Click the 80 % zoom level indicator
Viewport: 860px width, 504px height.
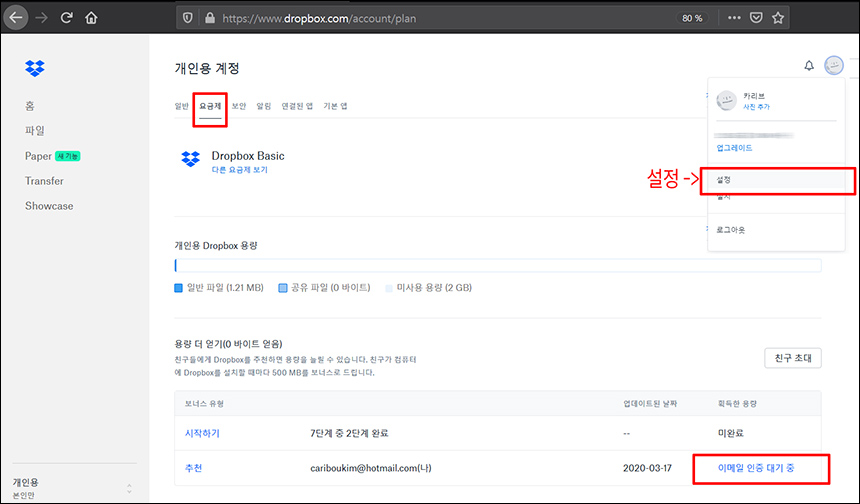[x=692, y=18]
